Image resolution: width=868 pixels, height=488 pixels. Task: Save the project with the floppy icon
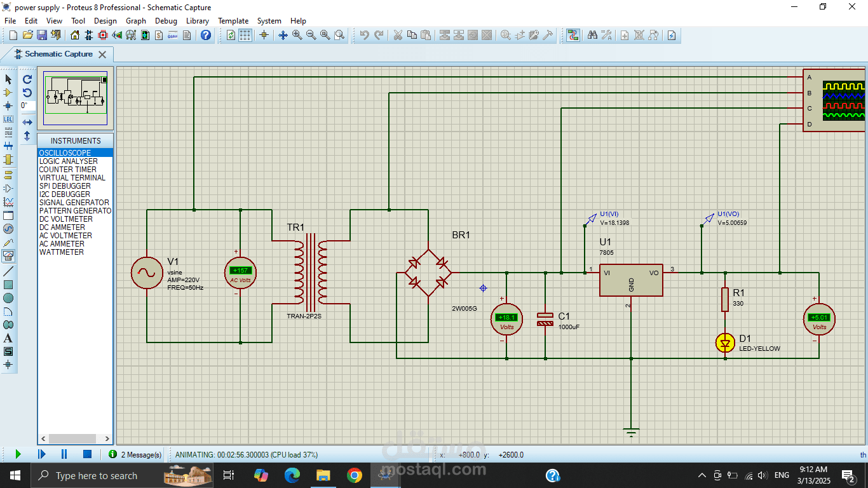tap(42, 36)
